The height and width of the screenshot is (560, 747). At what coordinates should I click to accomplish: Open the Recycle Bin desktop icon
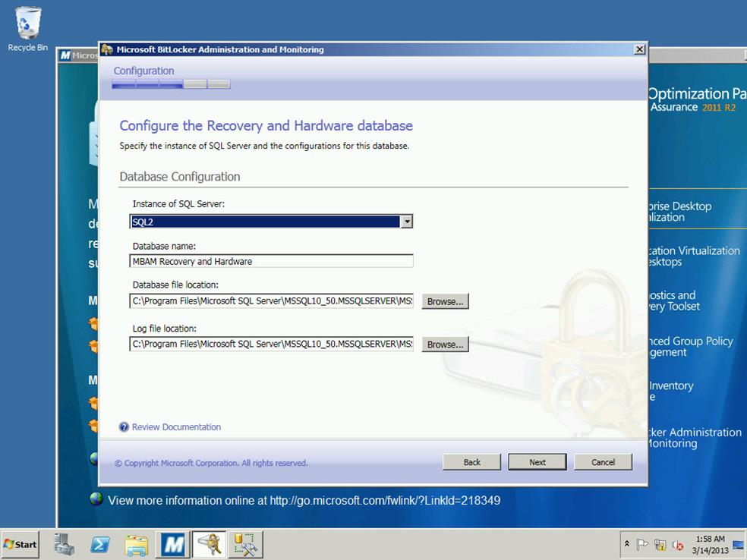(27, 29)
